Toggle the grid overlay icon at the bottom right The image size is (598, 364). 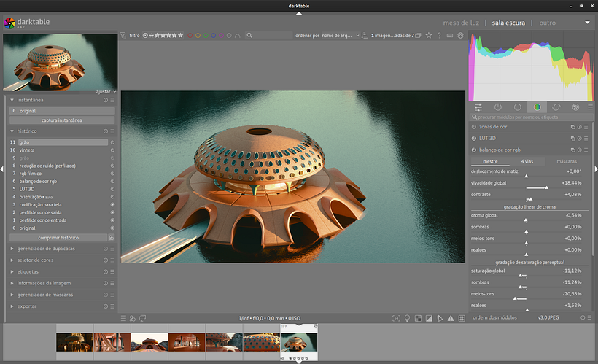tap(461, 318)
